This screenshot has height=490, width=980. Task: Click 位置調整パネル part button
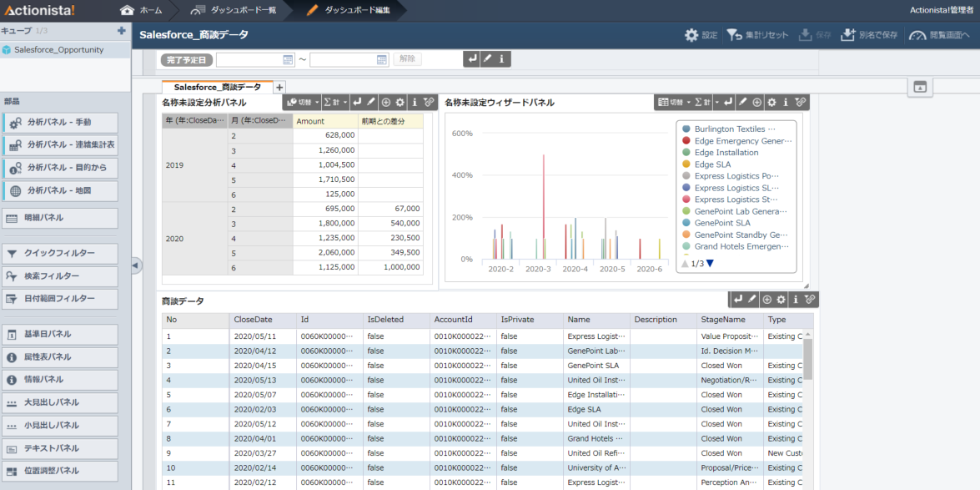(x=60, y=471)
